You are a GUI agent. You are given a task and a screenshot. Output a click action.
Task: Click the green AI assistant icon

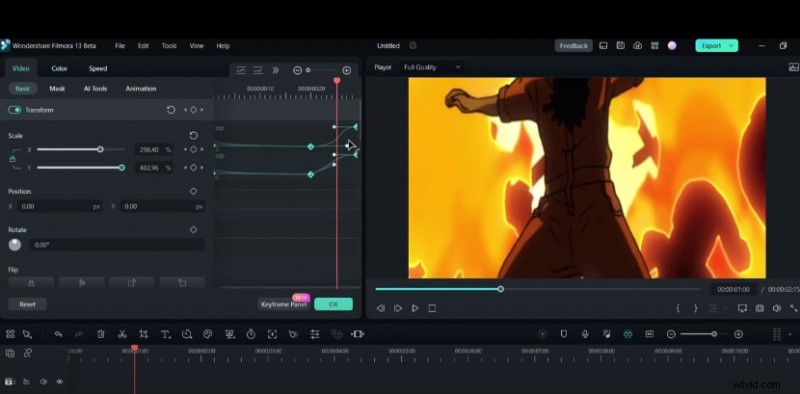[628, 334]
